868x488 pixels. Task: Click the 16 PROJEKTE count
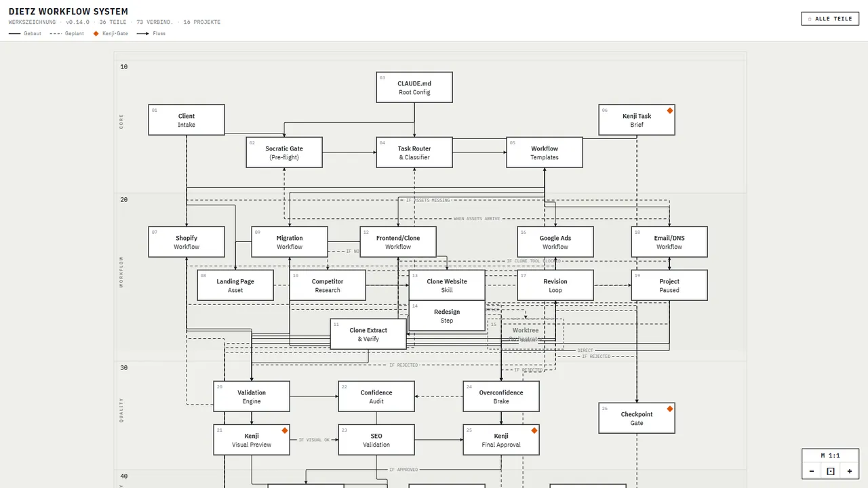click(x=201, y=22)
